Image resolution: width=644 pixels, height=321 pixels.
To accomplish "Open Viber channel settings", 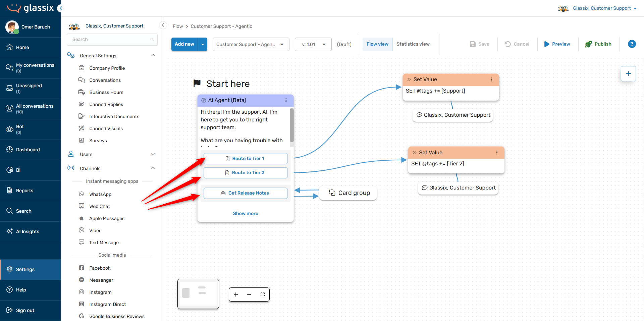I will [x=95, y=230].
